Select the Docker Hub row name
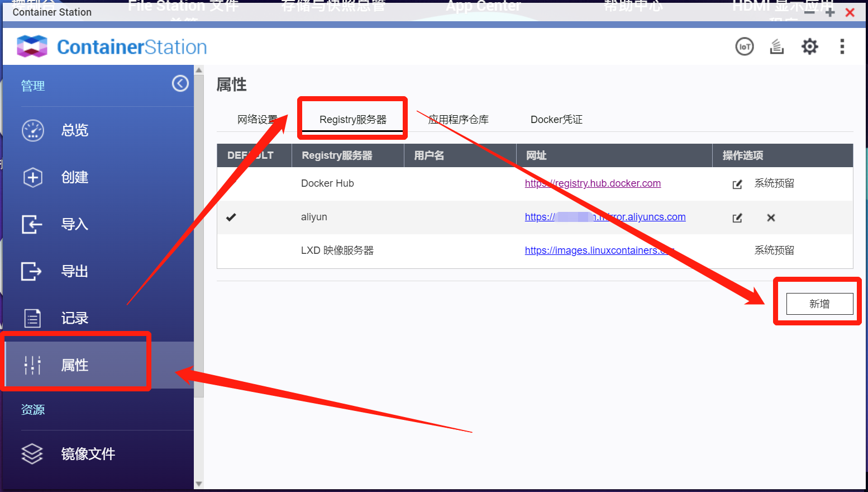This screenshot has width=868, height=492. point(327,183)
